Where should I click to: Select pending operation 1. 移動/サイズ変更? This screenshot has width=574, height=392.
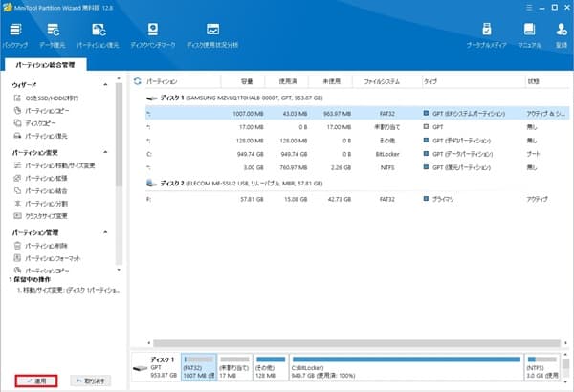[x=69, y=290]
